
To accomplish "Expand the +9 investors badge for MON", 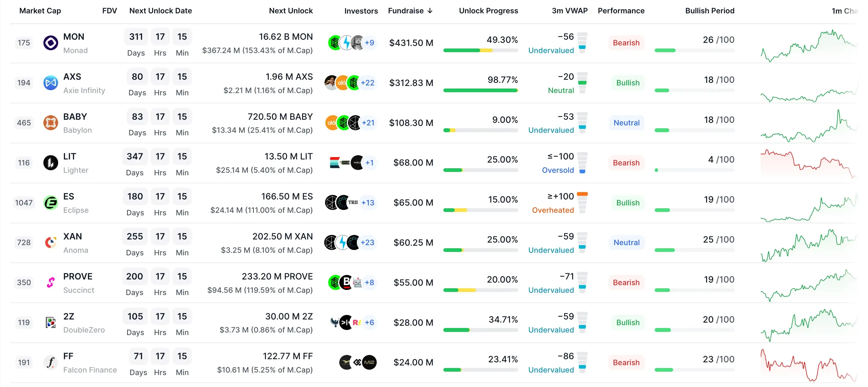I will pos(369,43).
